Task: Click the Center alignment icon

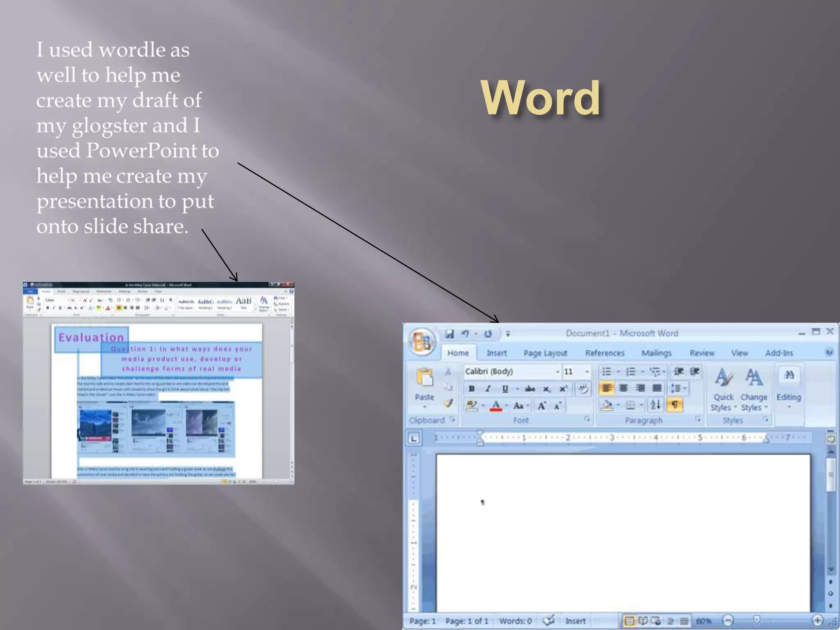Action: (x=623, y=388)
